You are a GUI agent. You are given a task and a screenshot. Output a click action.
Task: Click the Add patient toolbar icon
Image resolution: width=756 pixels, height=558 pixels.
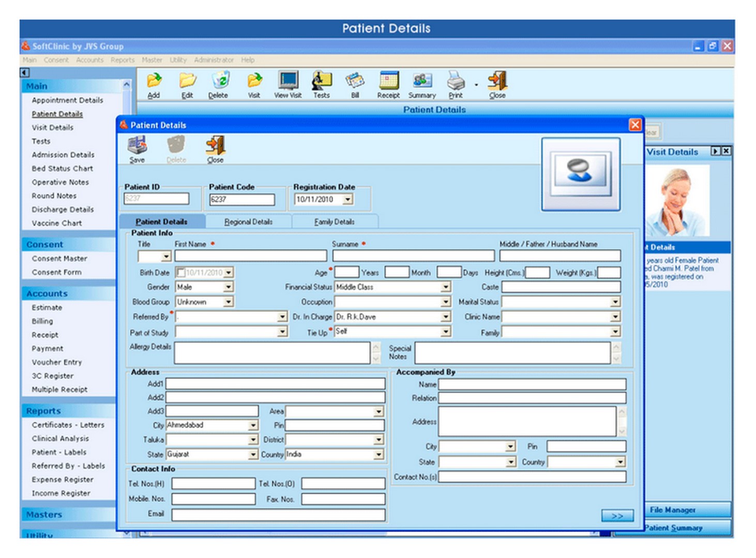coord(154,82)
